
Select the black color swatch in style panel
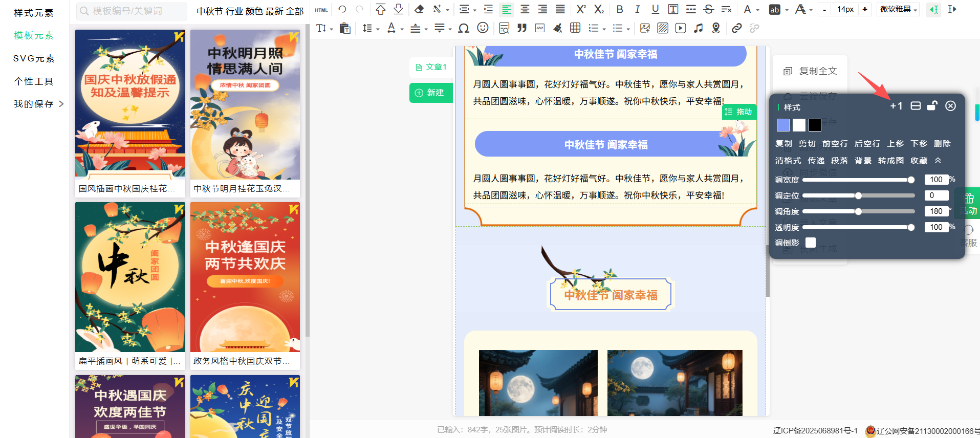tap(815, 125)
